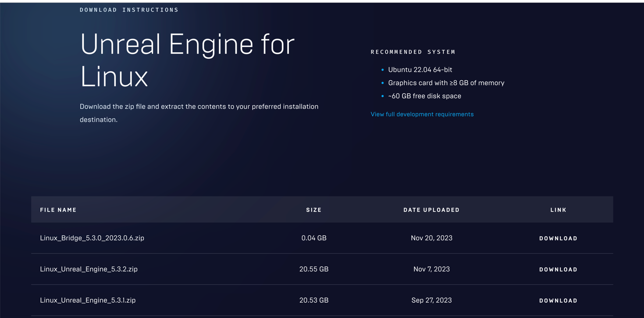Select the Unreal Engine for Linux heading
Screen dimensions: 644x318
pos(187,61)
